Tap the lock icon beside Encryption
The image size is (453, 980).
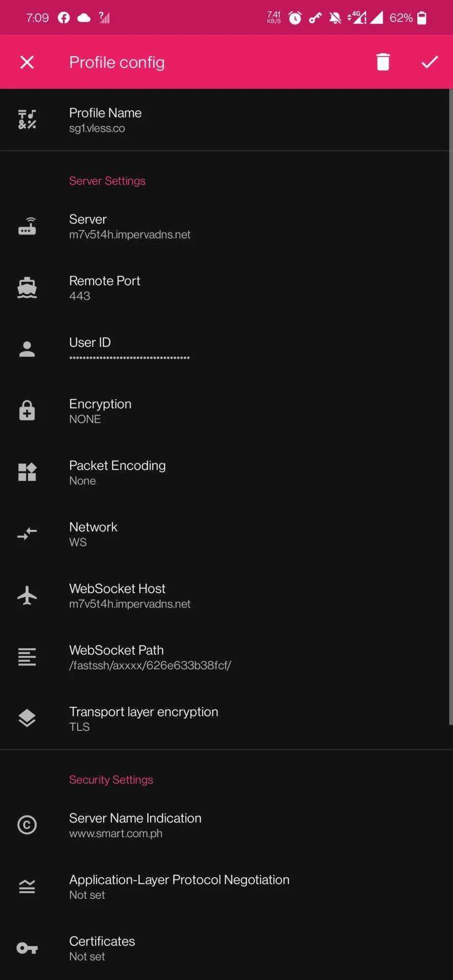[x=27, y=410]
